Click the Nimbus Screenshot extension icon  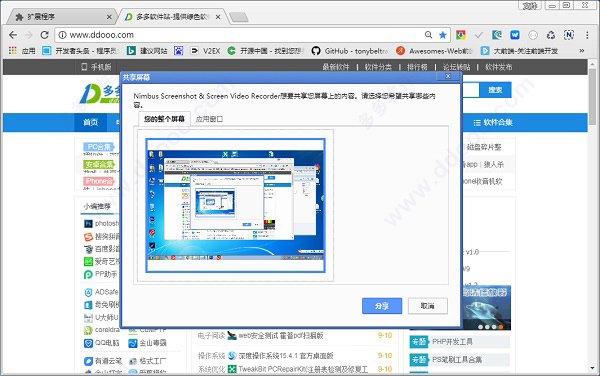569,35
